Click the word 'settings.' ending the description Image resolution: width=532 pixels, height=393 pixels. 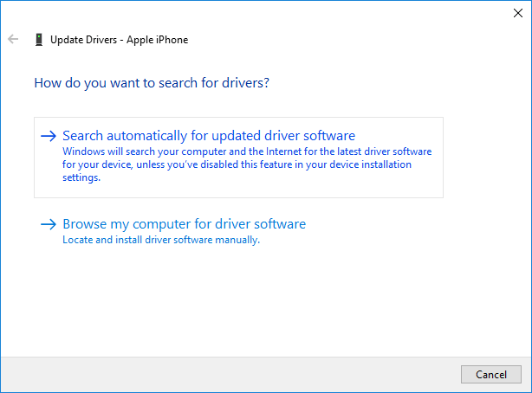point(81,178)
